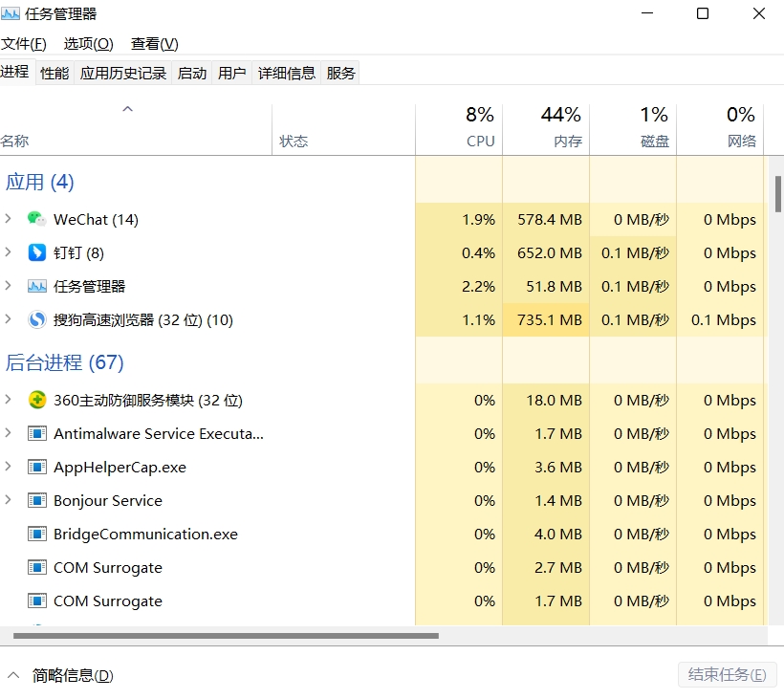Click the 钉钉 (DingTalk) process icon
This screenshot has height=699, width=784.
point(36,252)
